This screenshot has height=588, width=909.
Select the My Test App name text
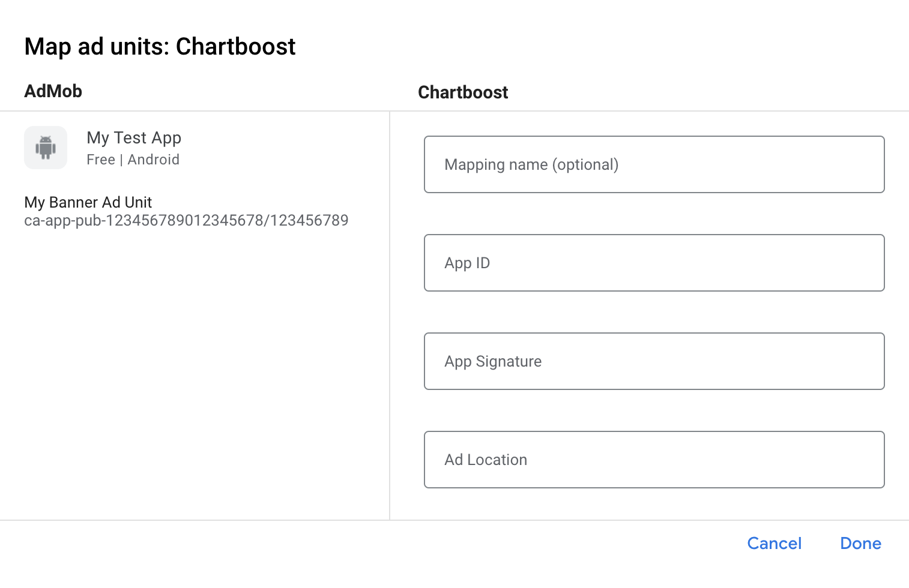pyautogui.click(x=133, y=137)
